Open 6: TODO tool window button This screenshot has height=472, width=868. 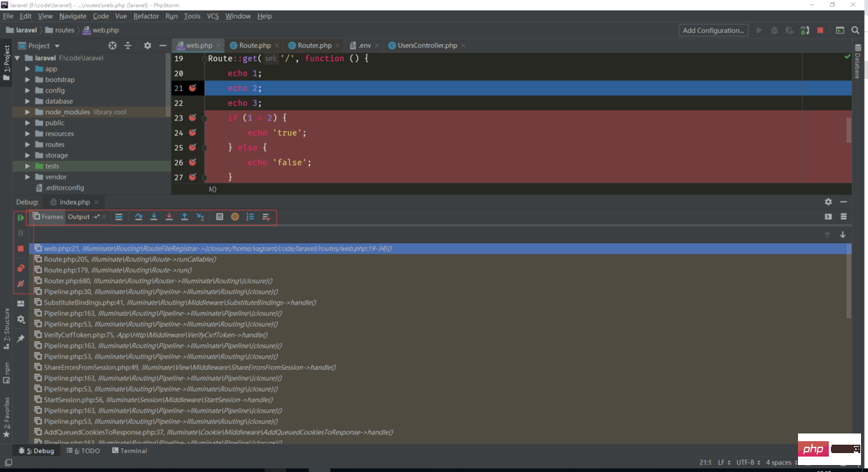[x=83, y=451]
